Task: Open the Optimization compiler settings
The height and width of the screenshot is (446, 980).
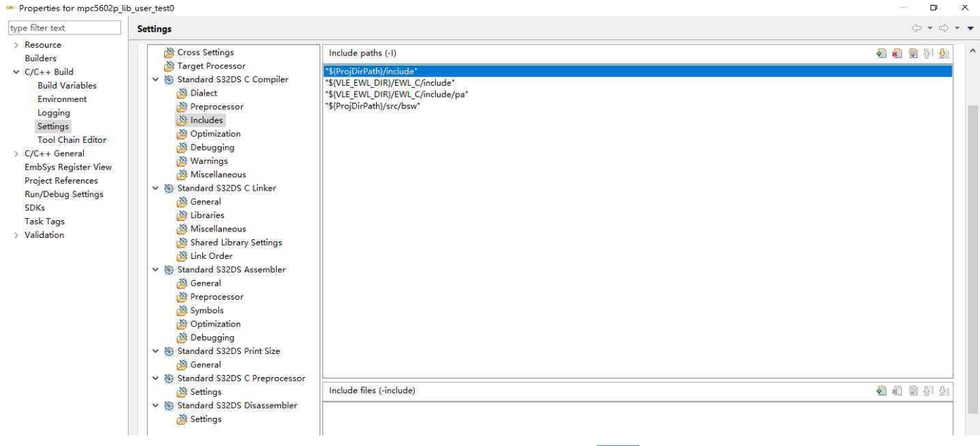Action: click(x=215, y=134)
